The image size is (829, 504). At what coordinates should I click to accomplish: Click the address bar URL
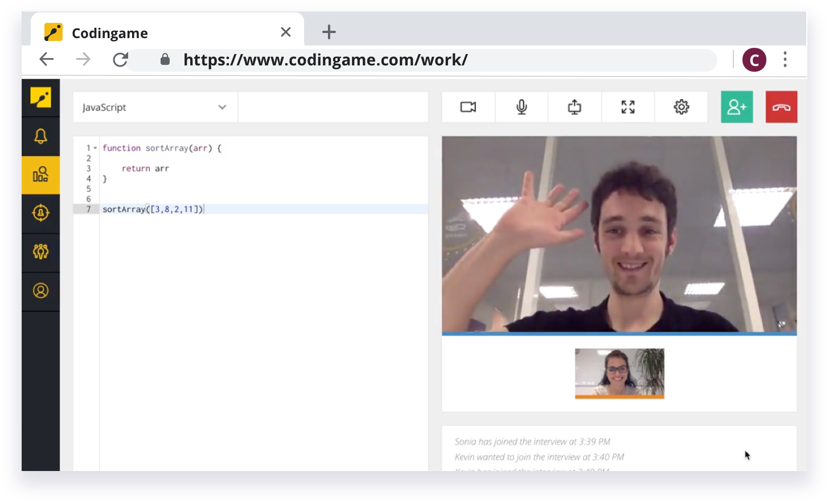[326, 60]
